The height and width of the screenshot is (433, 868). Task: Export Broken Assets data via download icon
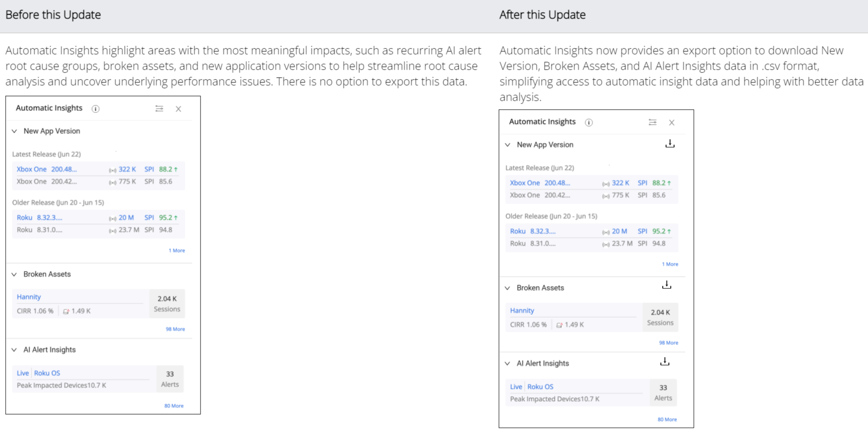click(667, 285)
